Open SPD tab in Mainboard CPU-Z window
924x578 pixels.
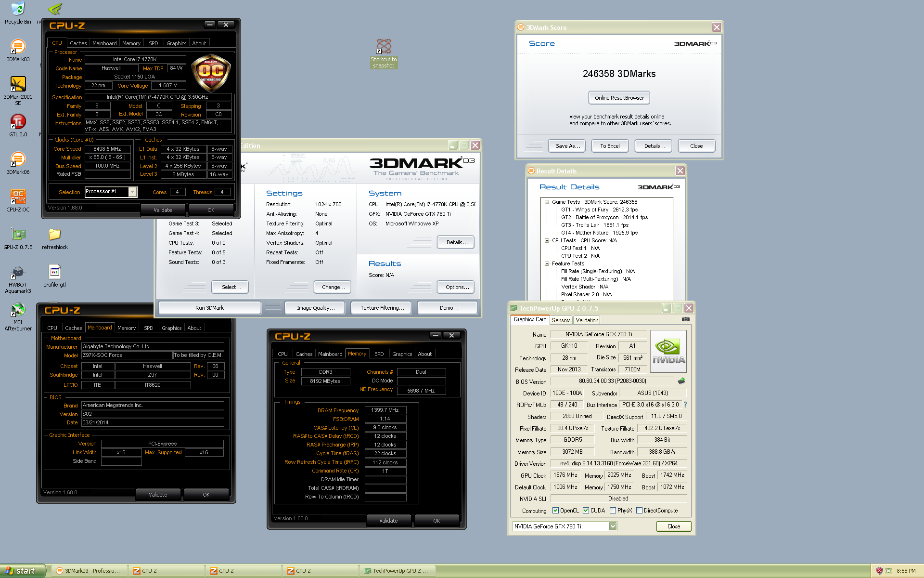point(149,328)
